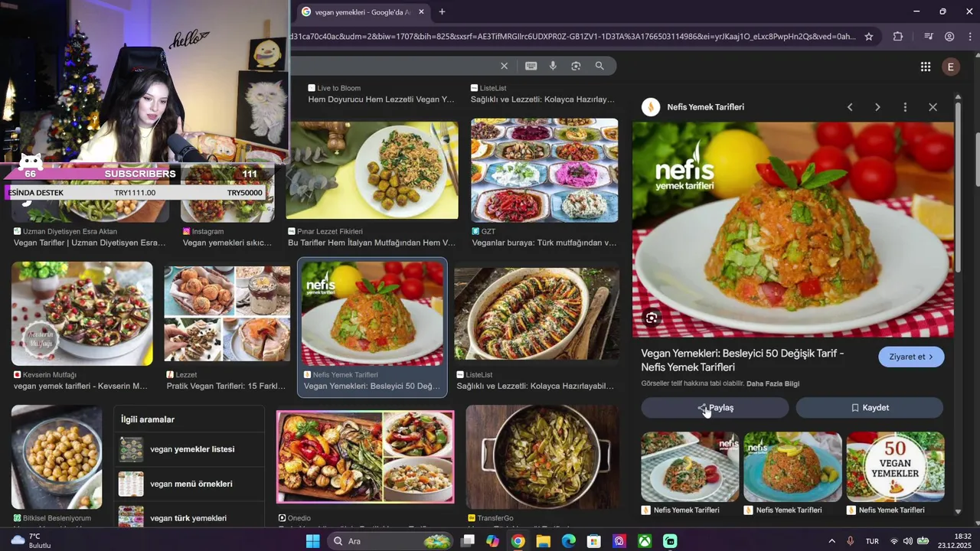Viewport: 980px width, 551px height.
Task: Open the TransferGo green beans image result
Action: click(543, 457)
